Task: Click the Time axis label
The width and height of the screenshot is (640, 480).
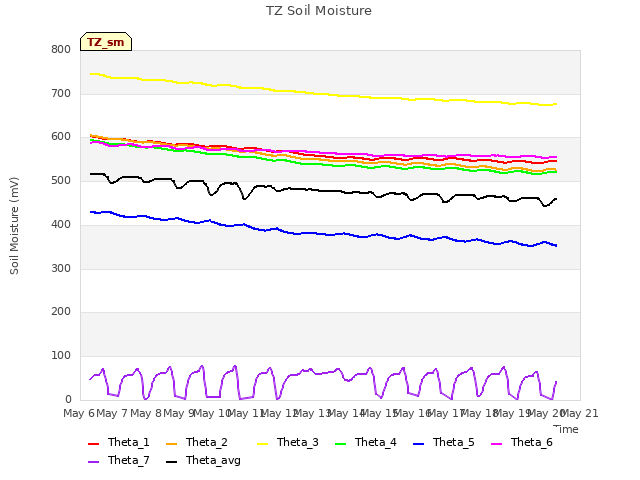Action: (x=566, y=429)
